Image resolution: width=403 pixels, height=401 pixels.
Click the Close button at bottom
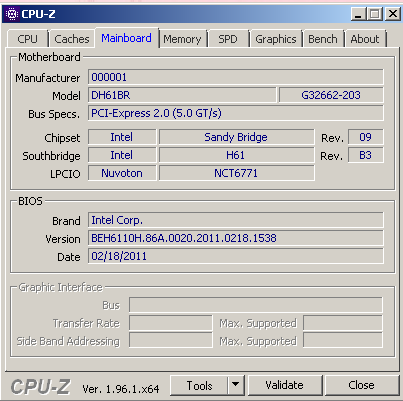(x=361, y=386)
